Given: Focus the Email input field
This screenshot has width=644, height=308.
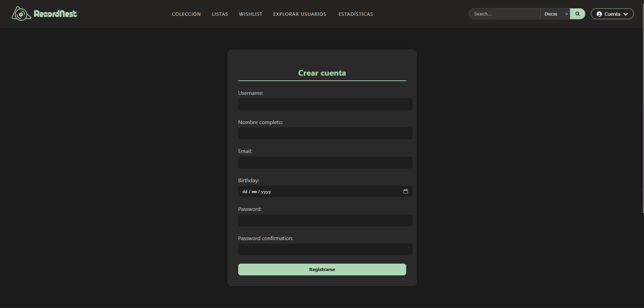Looking at the screenshot, I should [325, 162].
